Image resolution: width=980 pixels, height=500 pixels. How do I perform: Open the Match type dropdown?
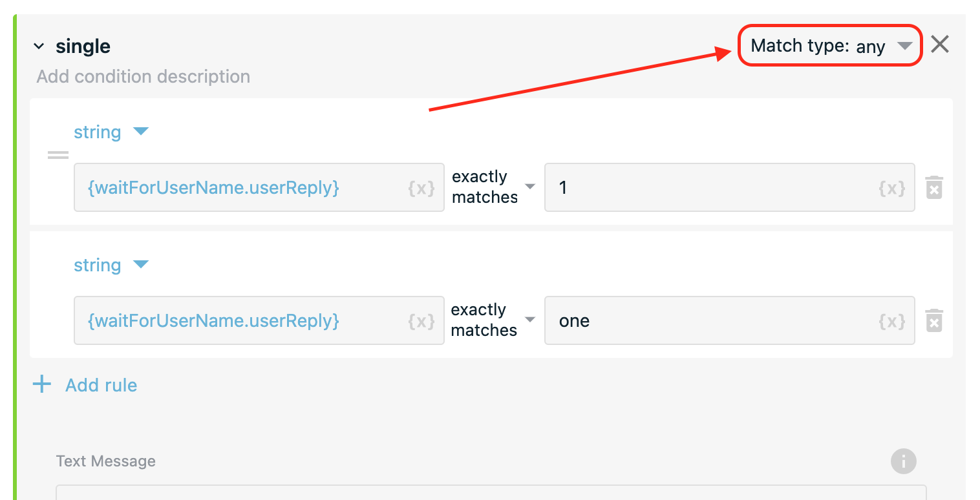pyautogui.click(x=830, y=45)
